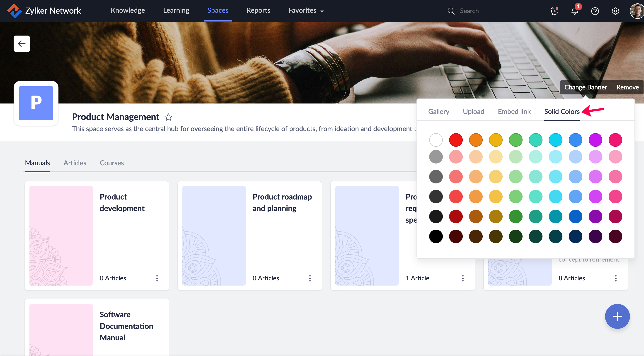Click the bright teal swatch in first row
The image size is (644, 356).
pos(535,140)
